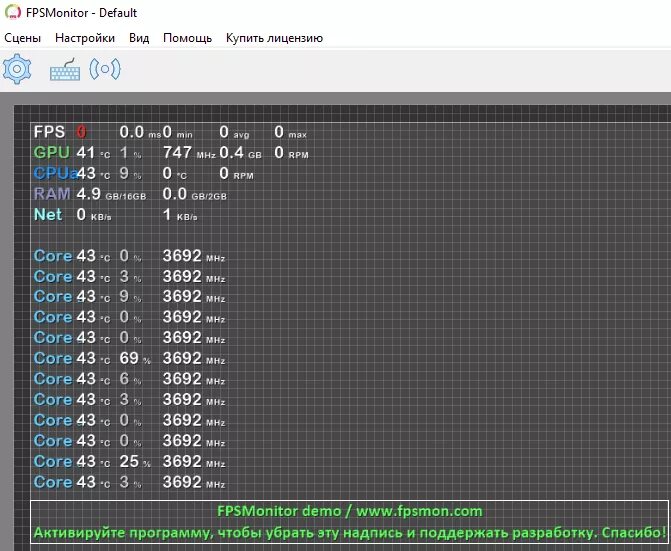Click the broadcast signal toolbar icon
The image size is (671, 551).
click(105, 69)
